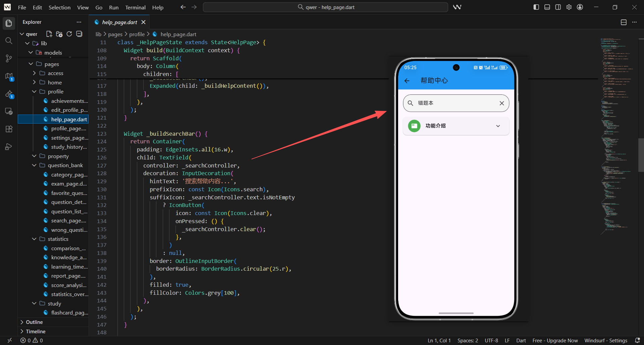This screenshot has width=644, height=345.
Task: Open the Help menu
Action: 158,7
